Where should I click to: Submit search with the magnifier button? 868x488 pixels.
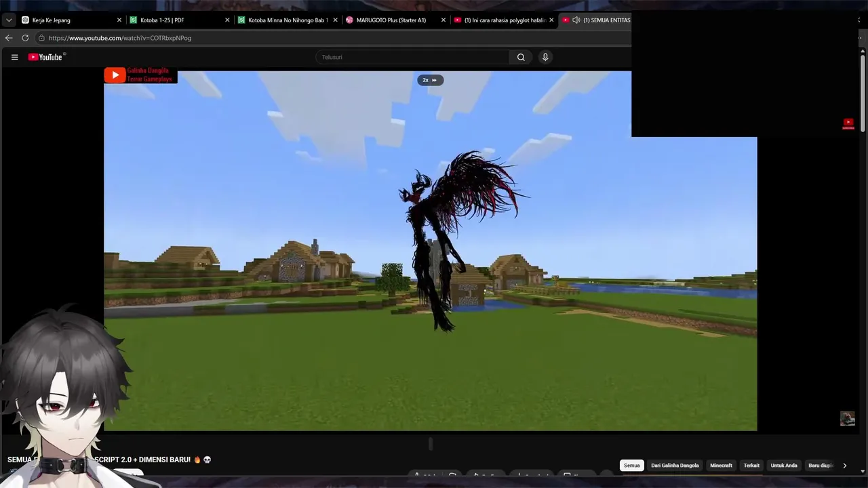521,57
